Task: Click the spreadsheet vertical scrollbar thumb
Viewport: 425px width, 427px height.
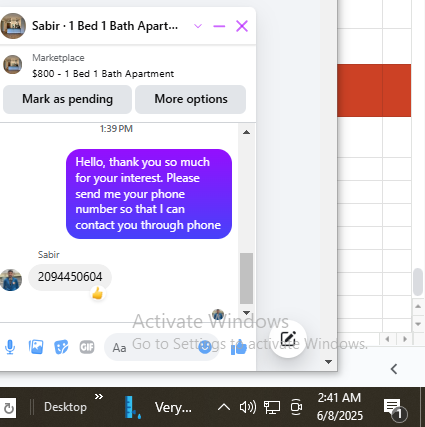Action: [x=418, y=282]
